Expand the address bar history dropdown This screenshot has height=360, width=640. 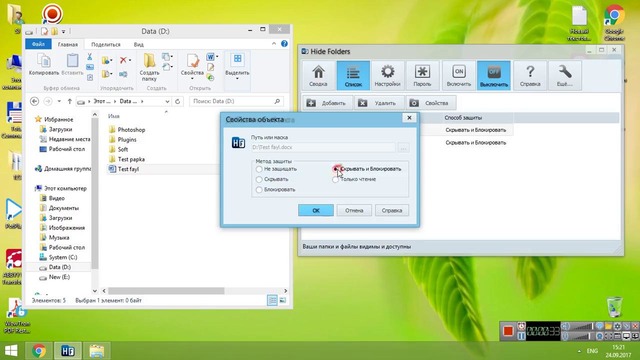[x=167, y=101]
